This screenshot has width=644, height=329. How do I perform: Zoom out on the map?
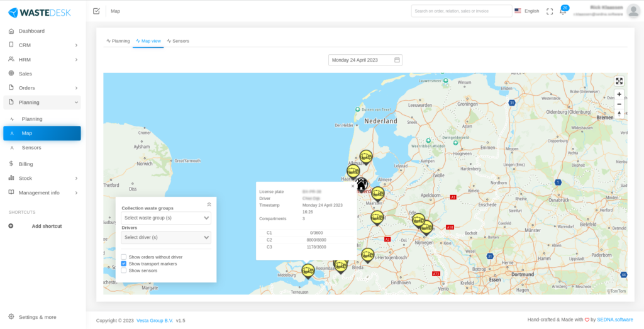pos(619,104)
